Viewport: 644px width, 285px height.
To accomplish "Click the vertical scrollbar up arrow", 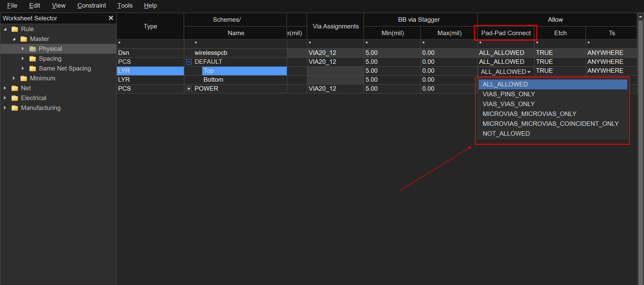I will pos(640,17).
